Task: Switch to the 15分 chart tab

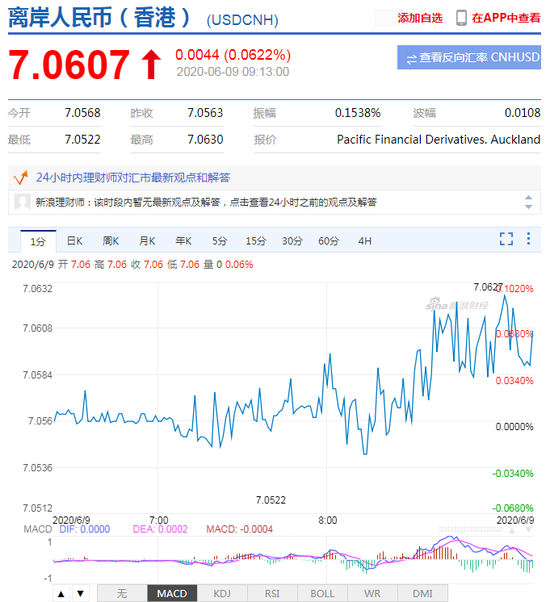Action: (256, 241)
